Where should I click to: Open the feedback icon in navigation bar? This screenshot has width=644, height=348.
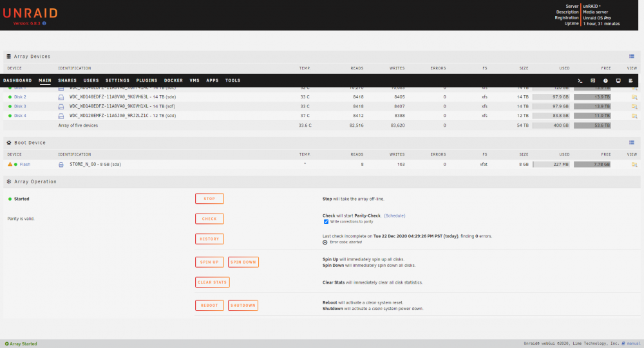[x=592, y=81]
